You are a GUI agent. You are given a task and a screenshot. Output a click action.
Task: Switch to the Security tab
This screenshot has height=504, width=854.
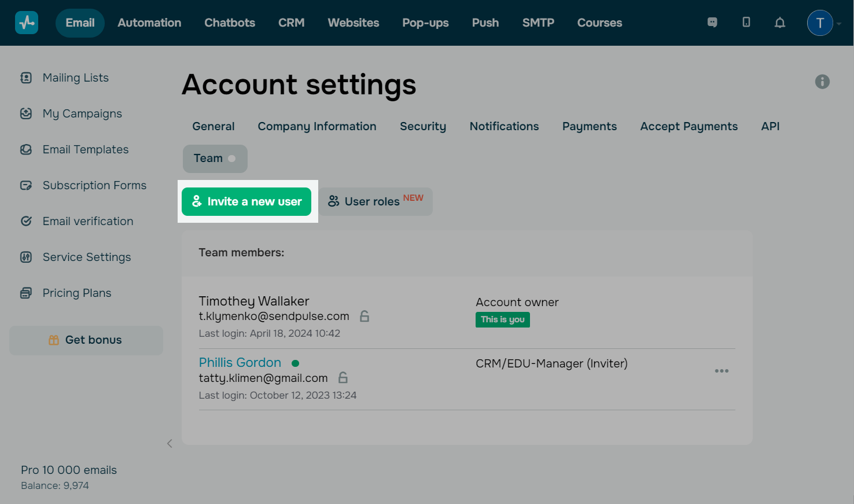[423, 126]
